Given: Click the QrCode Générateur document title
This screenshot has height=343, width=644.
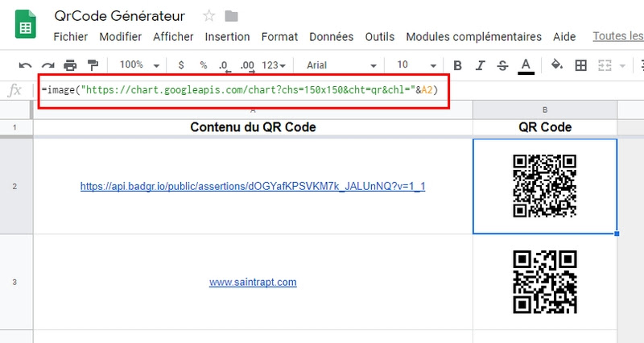Looking at the screenshot, I should pyautogui.click(x=119, y=16).
